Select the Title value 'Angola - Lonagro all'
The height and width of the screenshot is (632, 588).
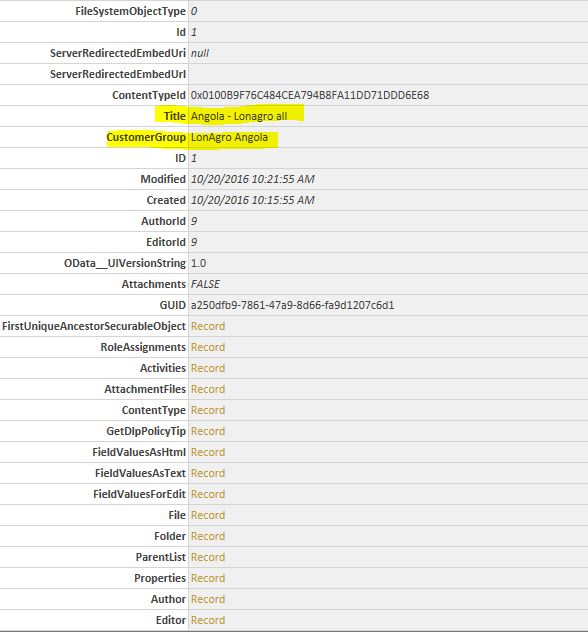click(x=239, y=116)
